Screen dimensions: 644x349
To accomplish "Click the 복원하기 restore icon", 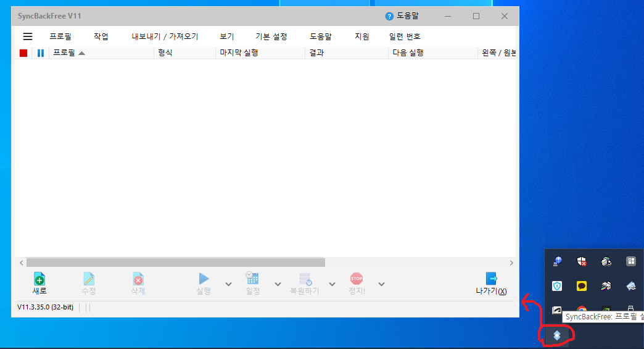I will (305, 279).
